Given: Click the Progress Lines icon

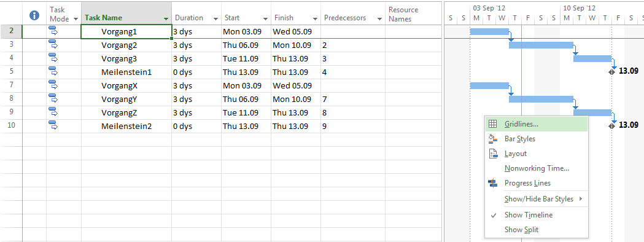Looking at the screenshot, I should [x=493, y=183].
